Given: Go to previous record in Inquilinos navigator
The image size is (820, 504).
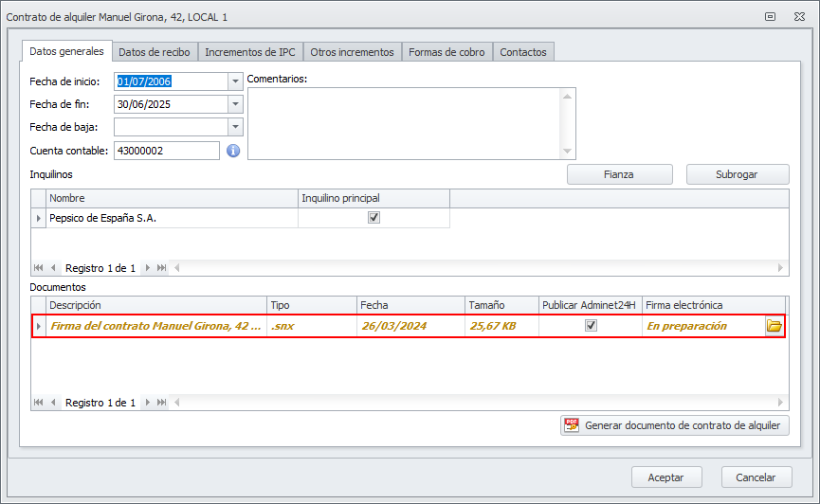Looking at the screenshot, I should [53, 268].
